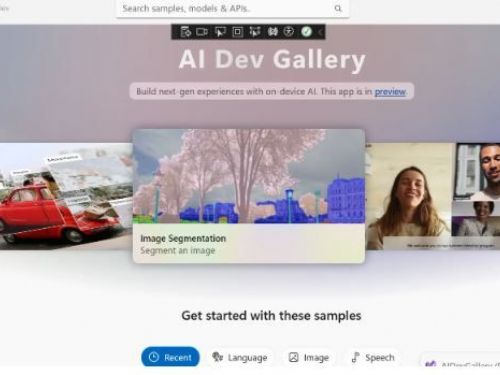This screenshot has height=375, width=500.
Task: Select the video call carousel card
Action: tap(433, 196)
